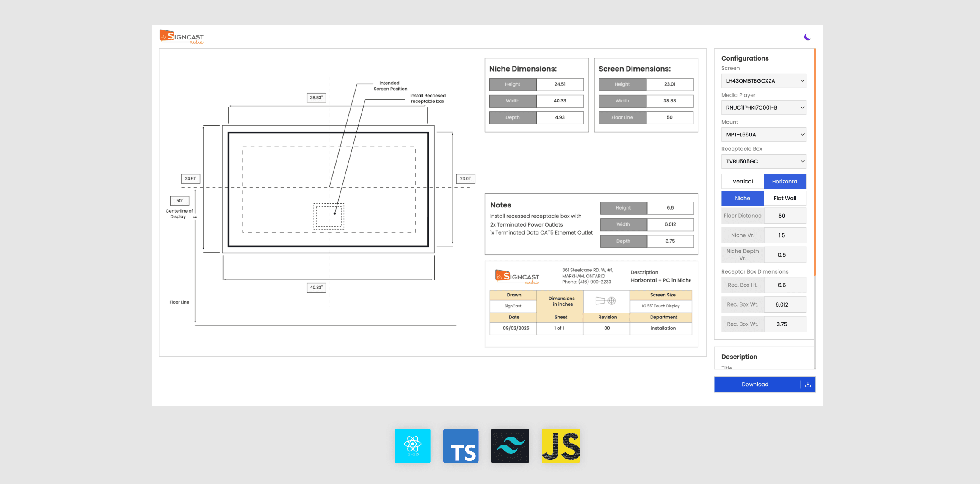Expand the Media Player dropdown RNUCI1PHKI7C001-B
This screenshot has height=484, width=980.
pos(763,107)
